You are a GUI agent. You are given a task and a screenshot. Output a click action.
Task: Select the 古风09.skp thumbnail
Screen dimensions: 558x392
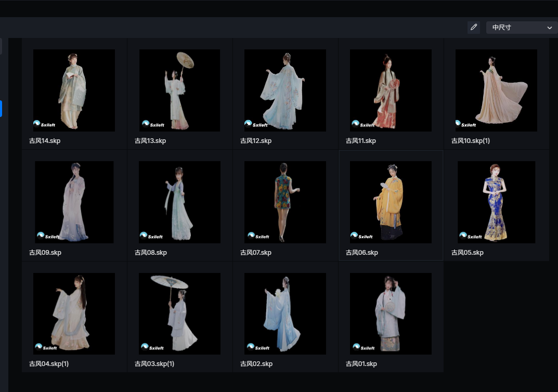click(x=74, y=202)
